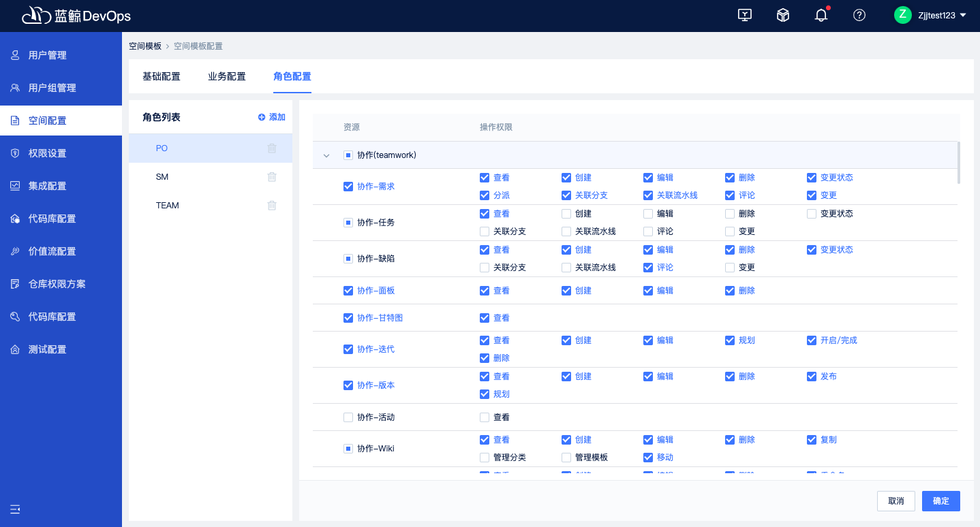Click the 操作权限 column header

[496, 127]
